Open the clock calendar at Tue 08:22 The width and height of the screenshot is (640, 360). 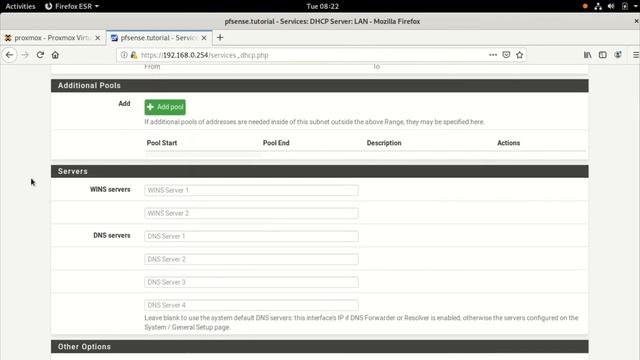coord(322,6)
